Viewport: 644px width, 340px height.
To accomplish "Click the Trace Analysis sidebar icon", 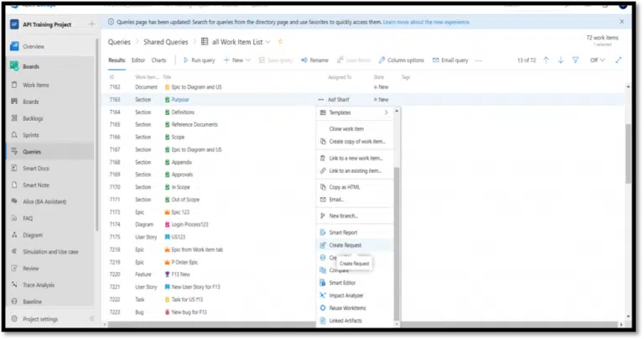I will (14, 285).
